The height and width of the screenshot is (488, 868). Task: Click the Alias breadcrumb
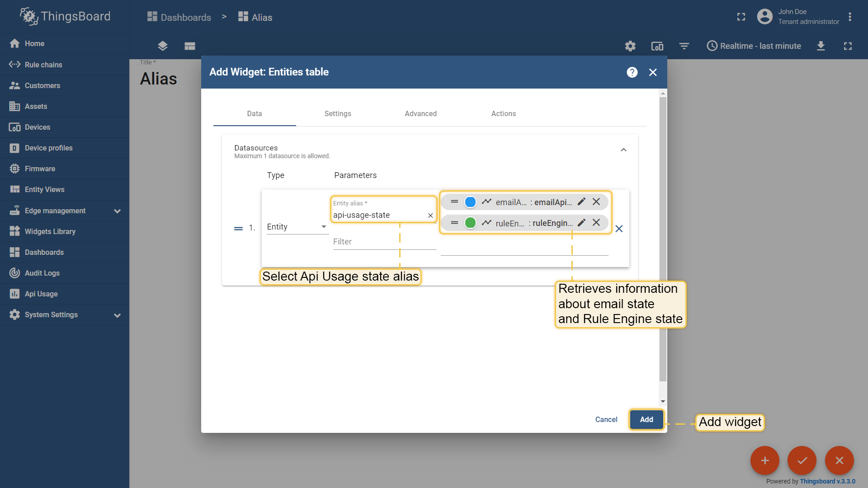(x=255, y=17)
